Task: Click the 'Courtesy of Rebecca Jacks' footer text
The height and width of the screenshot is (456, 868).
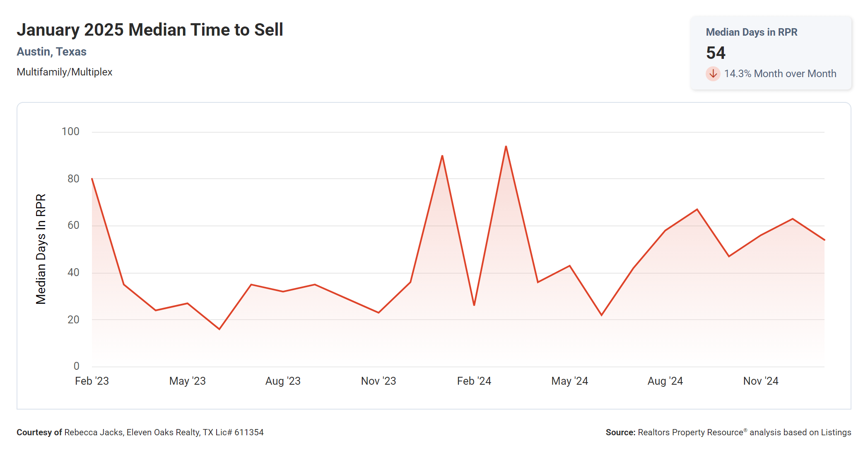Action: (x=140, y=432)
